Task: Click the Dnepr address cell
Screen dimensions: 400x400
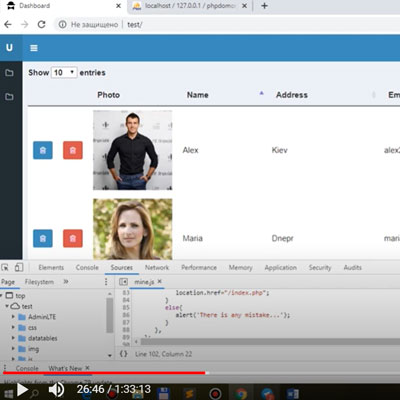Action: point(283,238)
